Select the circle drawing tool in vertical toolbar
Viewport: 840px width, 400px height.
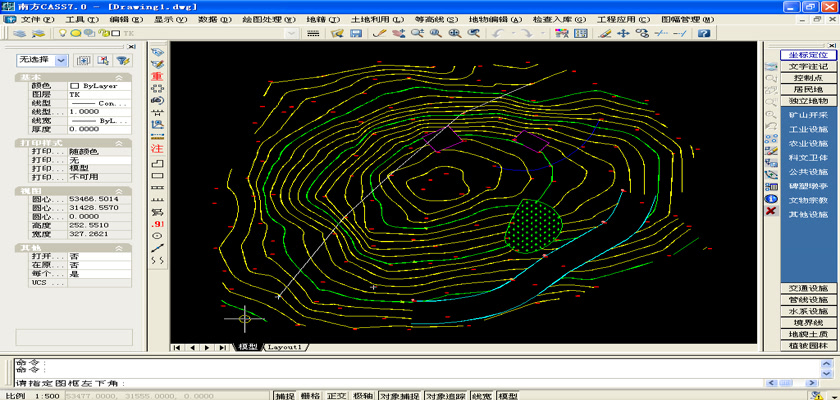coord(158,236)
